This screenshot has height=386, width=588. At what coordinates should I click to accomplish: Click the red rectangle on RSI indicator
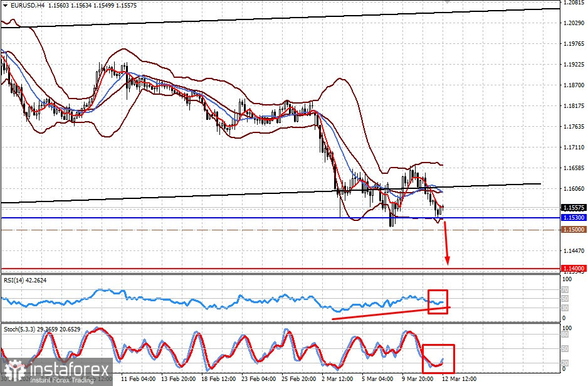point(438,301)
